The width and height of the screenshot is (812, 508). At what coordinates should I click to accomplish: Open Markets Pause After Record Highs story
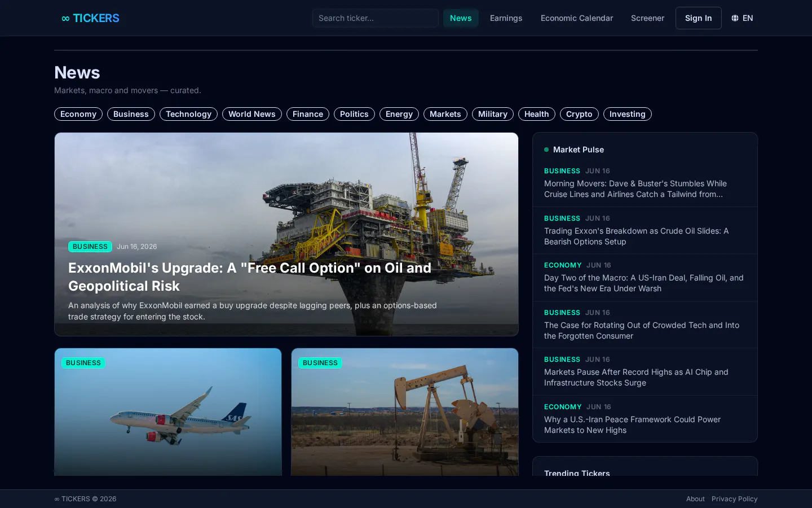(645, 371)
